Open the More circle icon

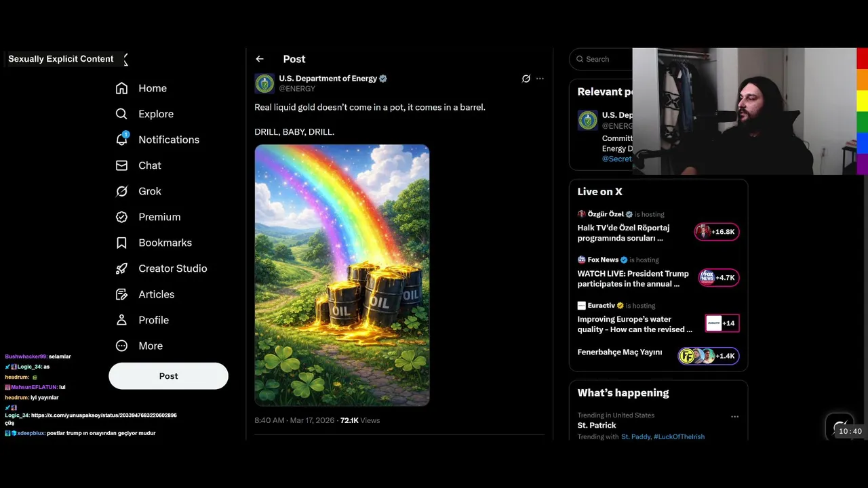pos(121,346)
